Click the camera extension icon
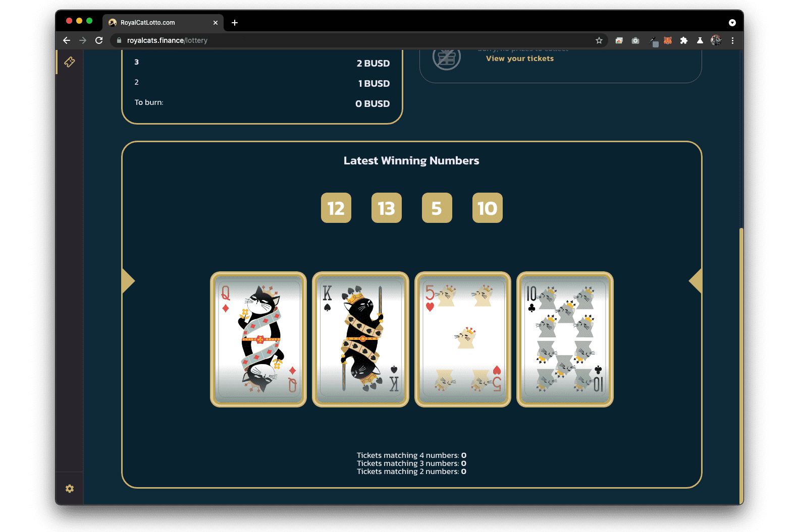 [x=635, y=40]
